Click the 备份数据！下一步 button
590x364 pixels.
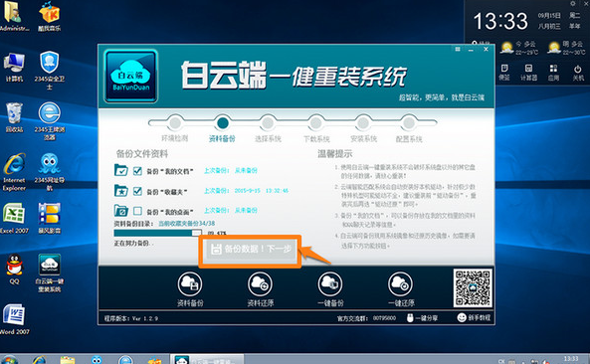(x=250, y=249)
